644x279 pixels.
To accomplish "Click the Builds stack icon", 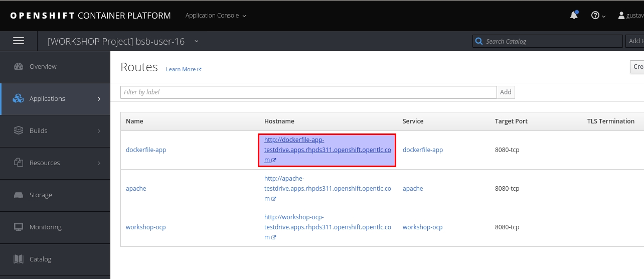I will point(19,131).
